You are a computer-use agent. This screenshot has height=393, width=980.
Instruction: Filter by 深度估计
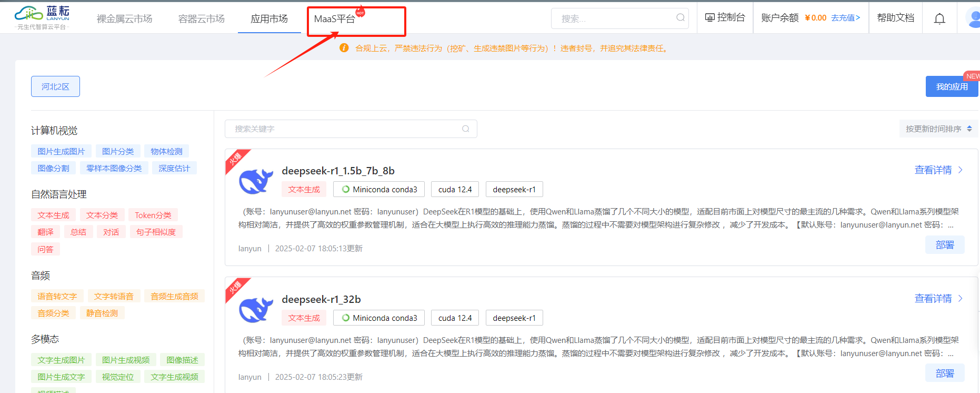tap(174, 168)
